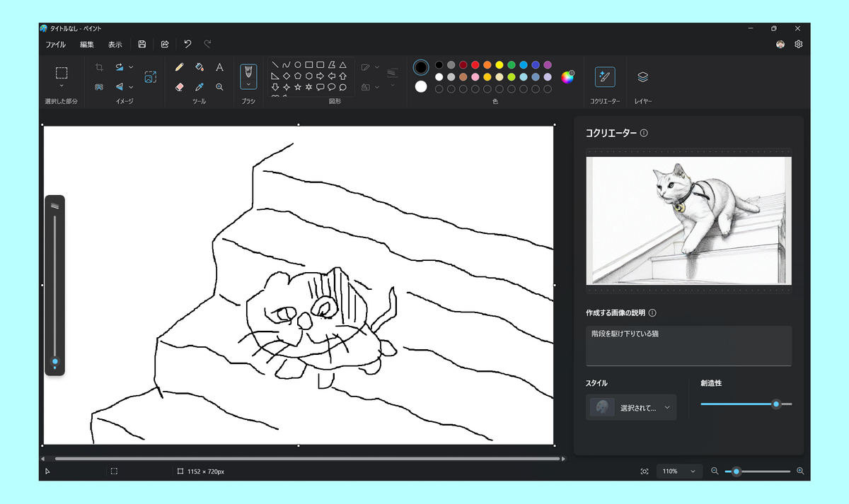This screenshot has width=849, height=504.
Task: Expand the rotate options chevron
Action: point(132,67)
